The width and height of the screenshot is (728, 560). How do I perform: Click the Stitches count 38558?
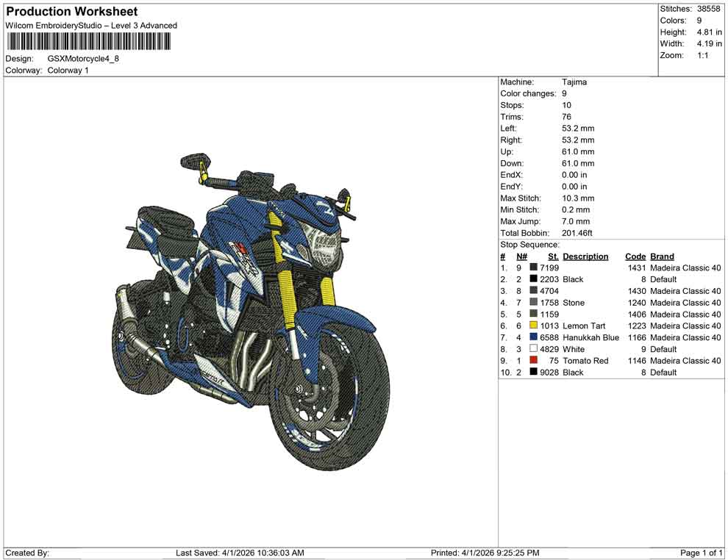click(708, 9)
